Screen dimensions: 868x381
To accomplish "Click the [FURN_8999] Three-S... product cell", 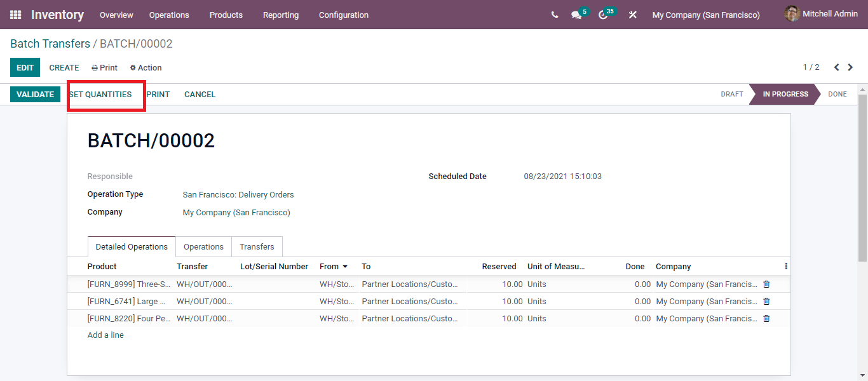I will [129, 284].
